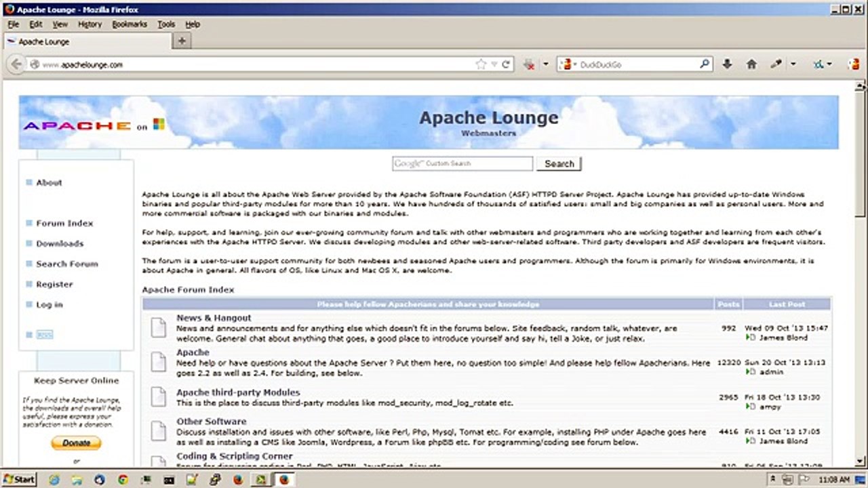Open the View menu
Viewport: 868px width, 488px height.
(60, 24)
